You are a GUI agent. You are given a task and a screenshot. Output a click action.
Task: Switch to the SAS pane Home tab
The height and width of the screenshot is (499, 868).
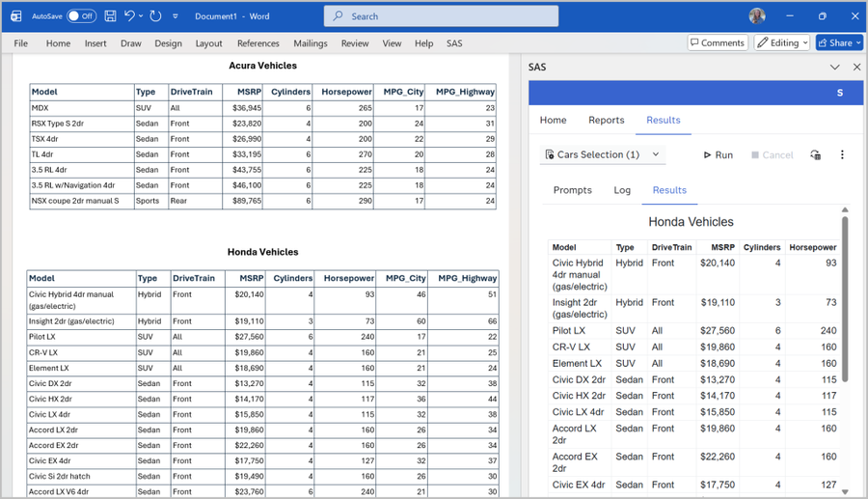553,121
